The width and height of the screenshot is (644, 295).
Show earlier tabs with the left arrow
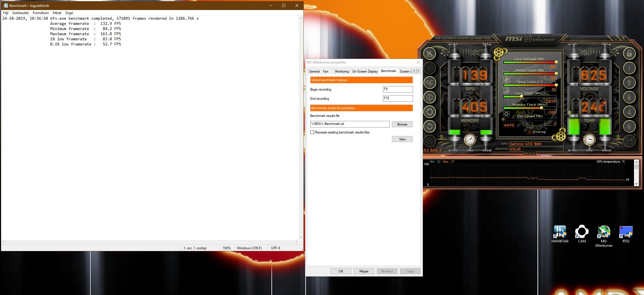point(414,71)
